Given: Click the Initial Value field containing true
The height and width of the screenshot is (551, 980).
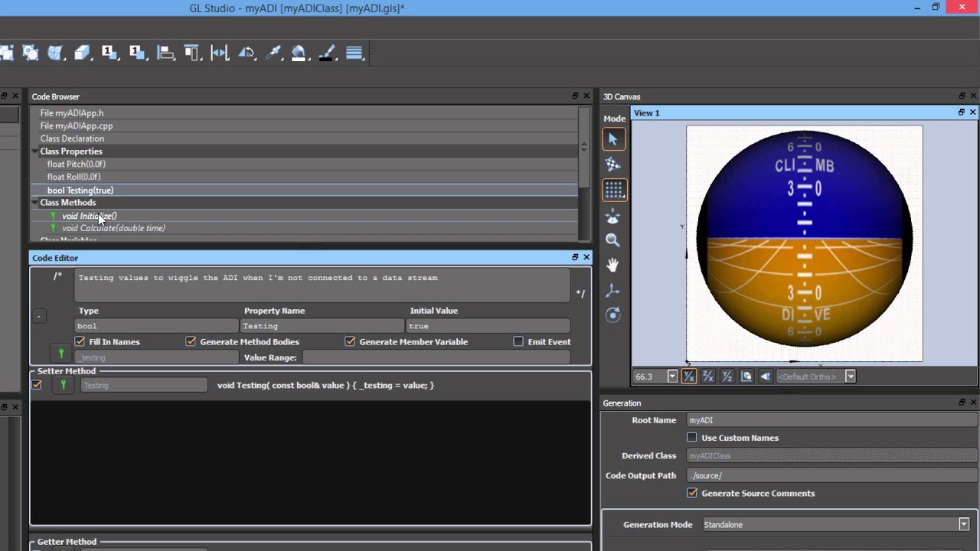Looking at the screenshot, I should click(488, 326).
